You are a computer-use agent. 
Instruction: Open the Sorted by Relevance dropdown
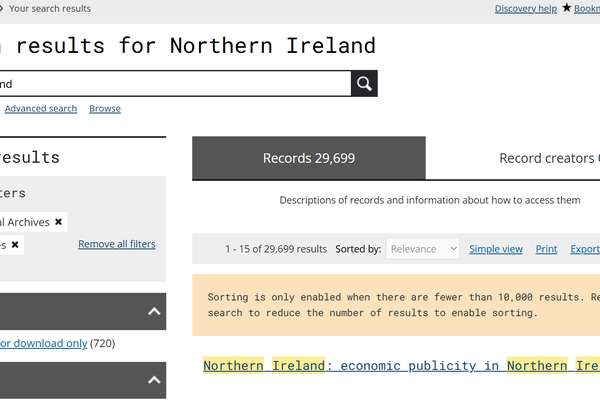pos(422,249)
